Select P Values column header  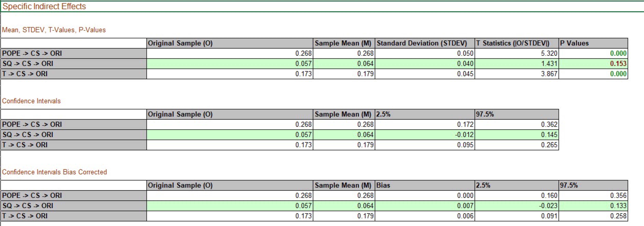tap(574, 43)
